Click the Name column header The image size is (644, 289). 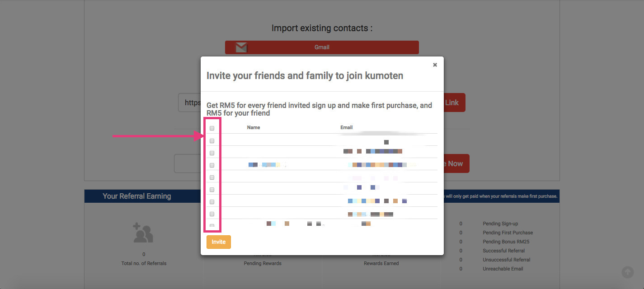[254, 127]
